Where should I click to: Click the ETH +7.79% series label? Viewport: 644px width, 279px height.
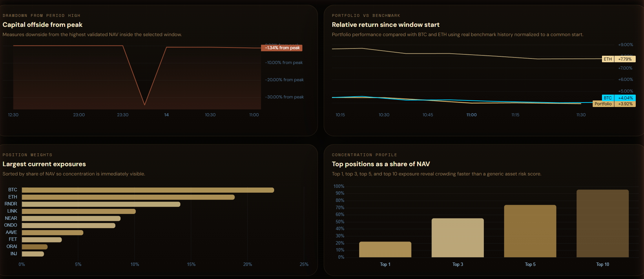619,59
